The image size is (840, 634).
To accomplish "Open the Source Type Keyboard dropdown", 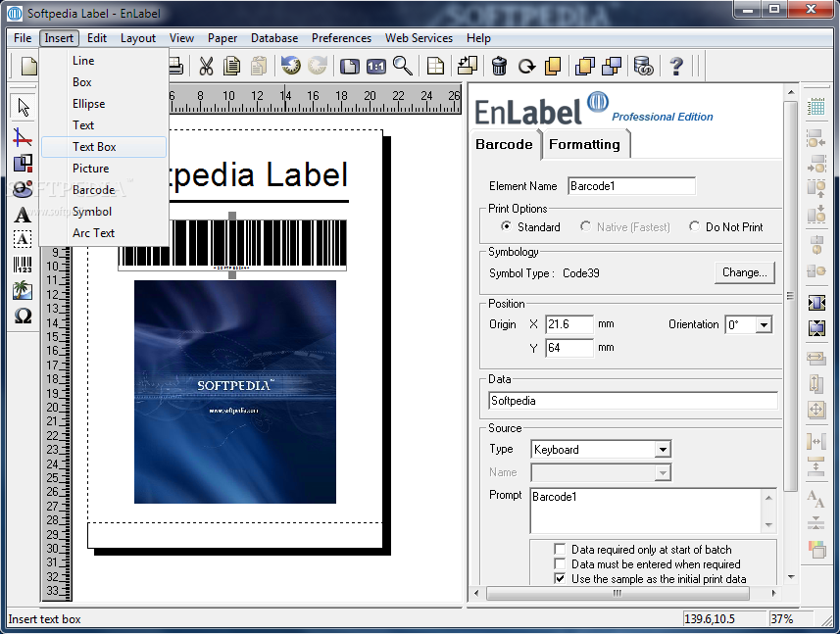I will 663,449.
